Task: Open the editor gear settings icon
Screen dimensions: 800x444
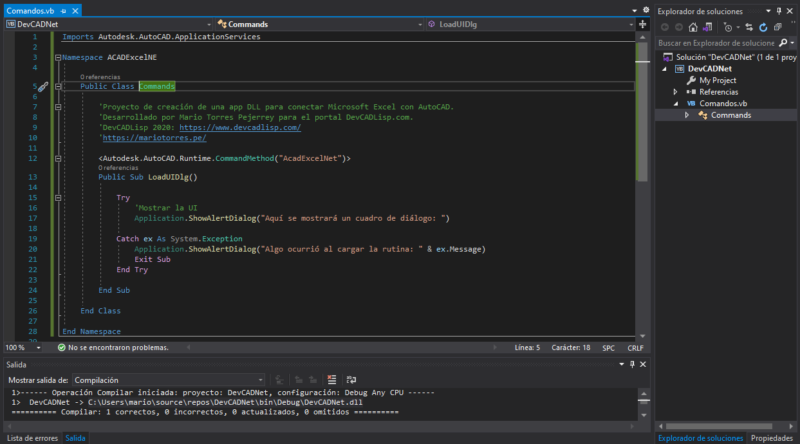Action: coord(646,10)
